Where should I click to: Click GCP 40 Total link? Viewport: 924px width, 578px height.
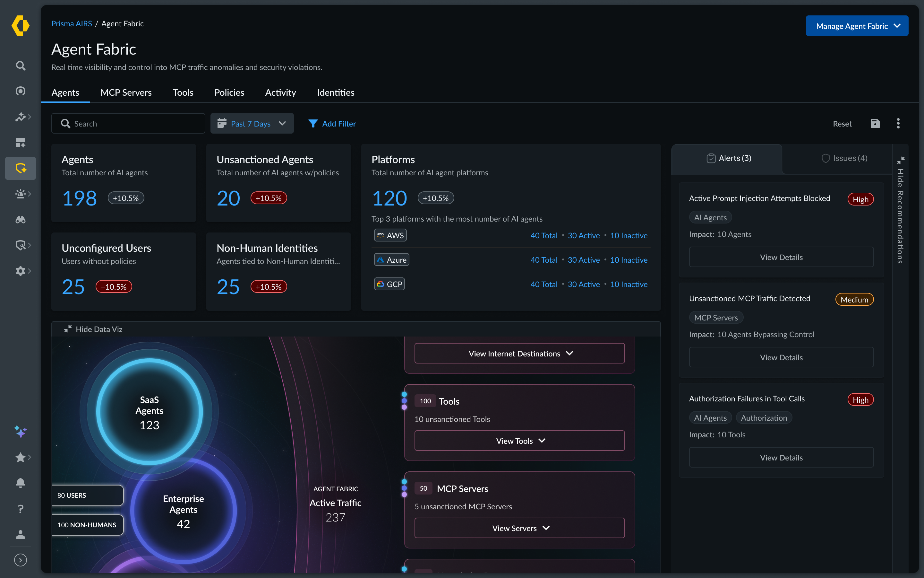pos(544,285)
